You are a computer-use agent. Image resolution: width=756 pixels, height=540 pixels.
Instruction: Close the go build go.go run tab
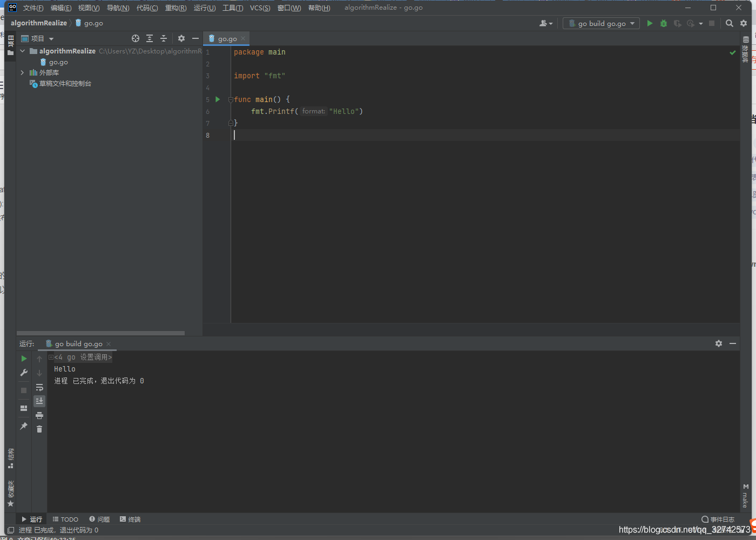click(109, 344)
